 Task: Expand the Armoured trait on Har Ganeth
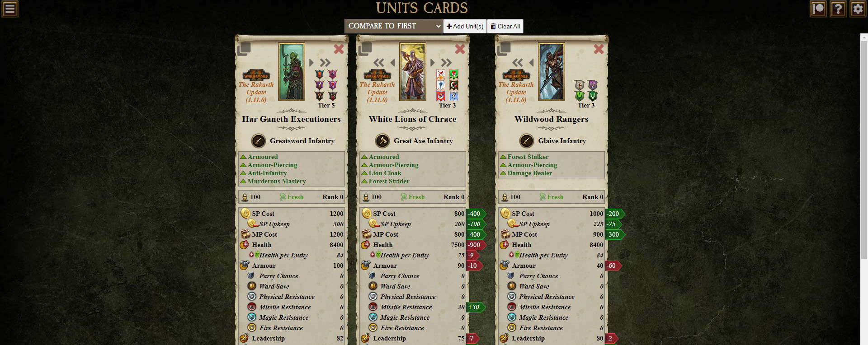pos(259,157)
